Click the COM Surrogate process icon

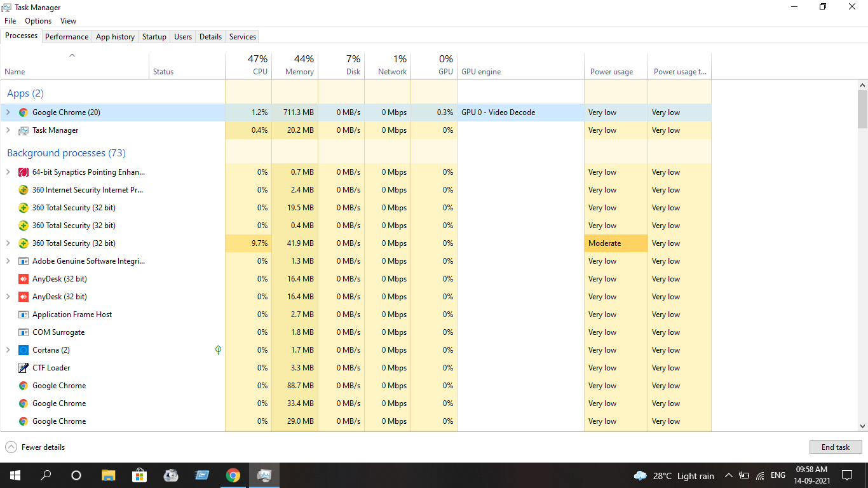click(24, 332)
